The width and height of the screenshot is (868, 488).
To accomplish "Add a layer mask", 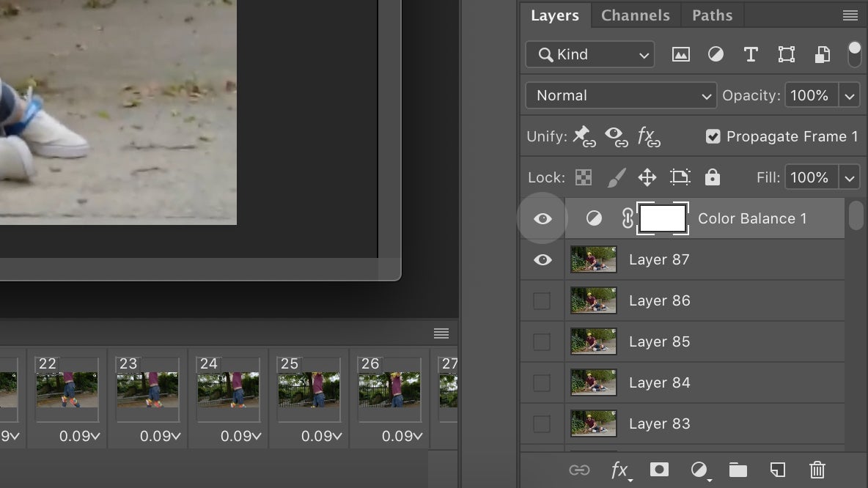I will (x=659, y=470).
